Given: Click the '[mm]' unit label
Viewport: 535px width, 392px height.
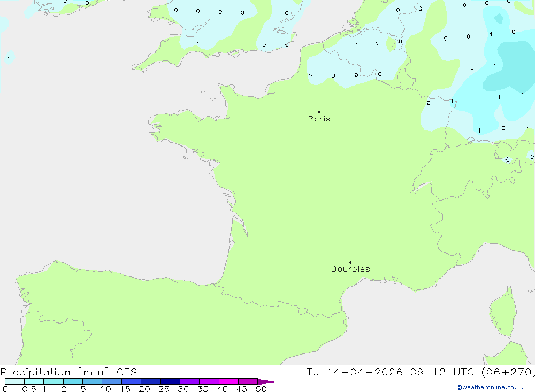Looking at the screenshot, I should [x=94, y=372].
